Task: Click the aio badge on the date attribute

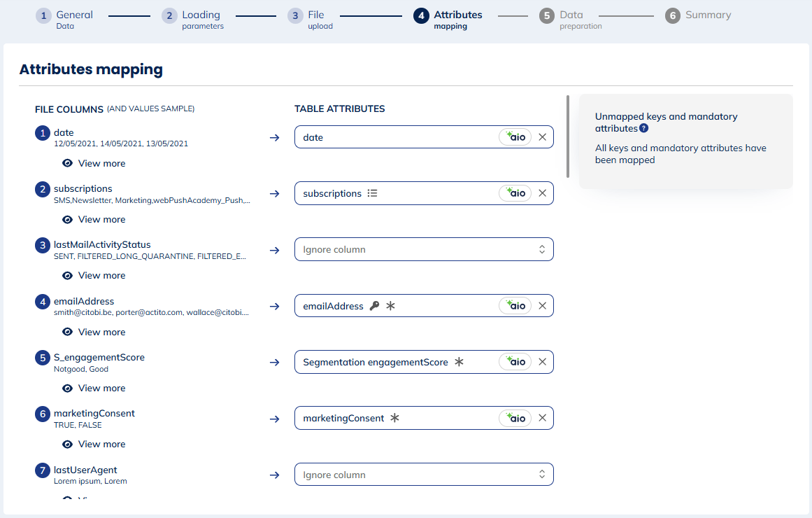Action: point(515,137)
